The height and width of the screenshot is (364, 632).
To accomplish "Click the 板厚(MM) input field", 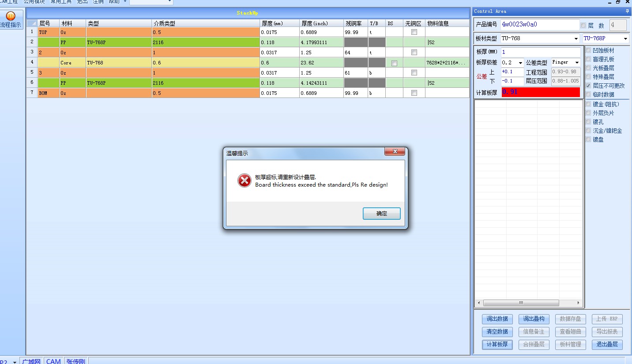I will tap(541, 52).
